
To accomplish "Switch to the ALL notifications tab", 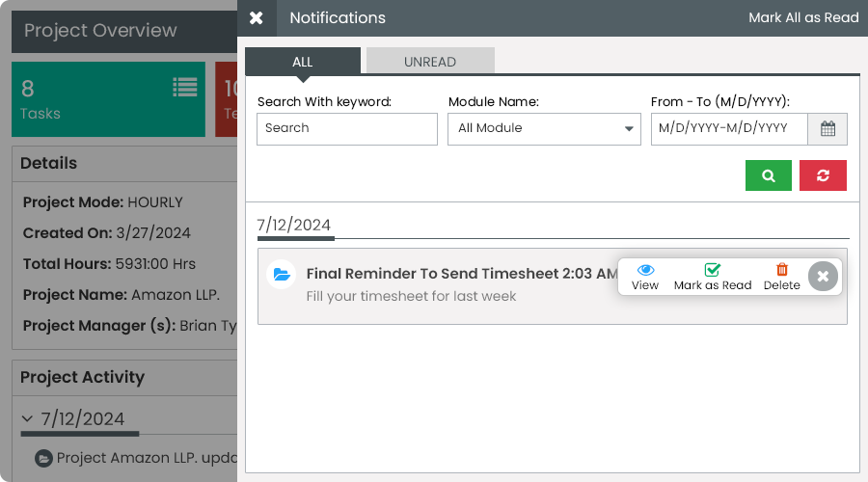I will 303,62.
